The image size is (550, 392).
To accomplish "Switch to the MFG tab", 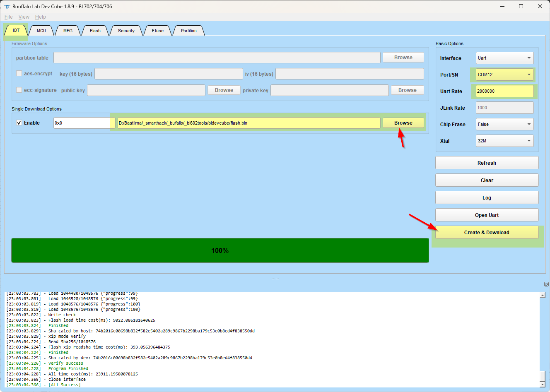I will coord(68,31).
